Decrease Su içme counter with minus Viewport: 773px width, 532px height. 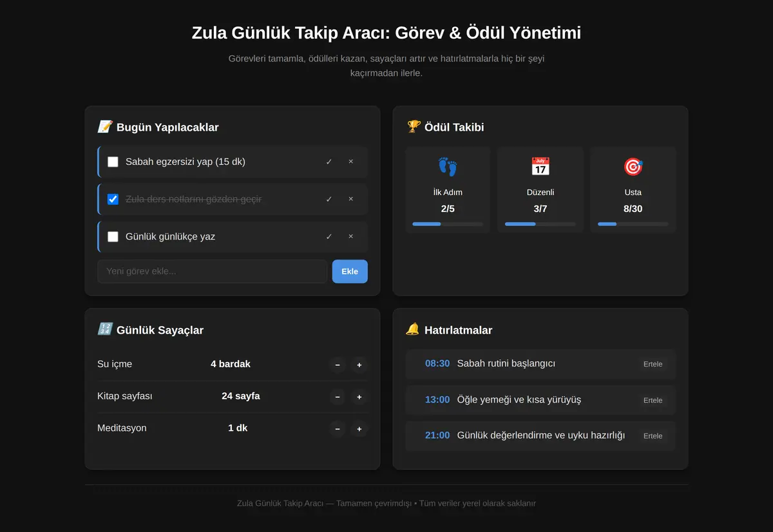[x=338, y=365]
